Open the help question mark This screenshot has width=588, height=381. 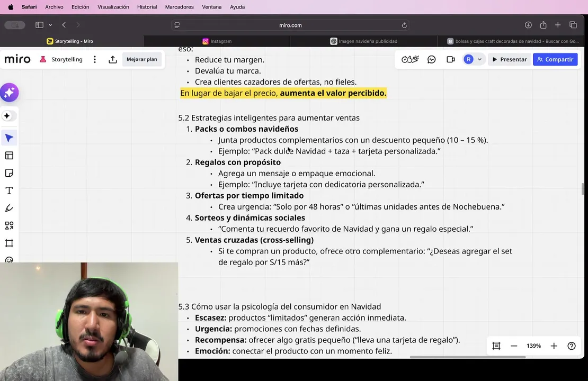tap(572, 346)
